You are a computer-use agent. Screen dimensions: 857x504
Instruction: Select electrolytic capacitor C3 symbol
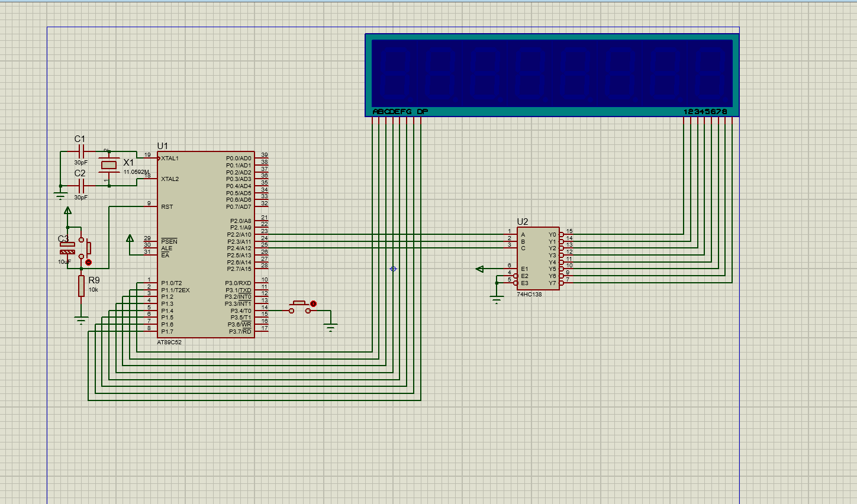pos(67,248)
